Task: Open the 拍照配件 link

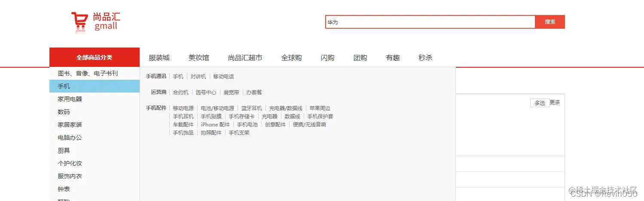Action: point(211,132)
